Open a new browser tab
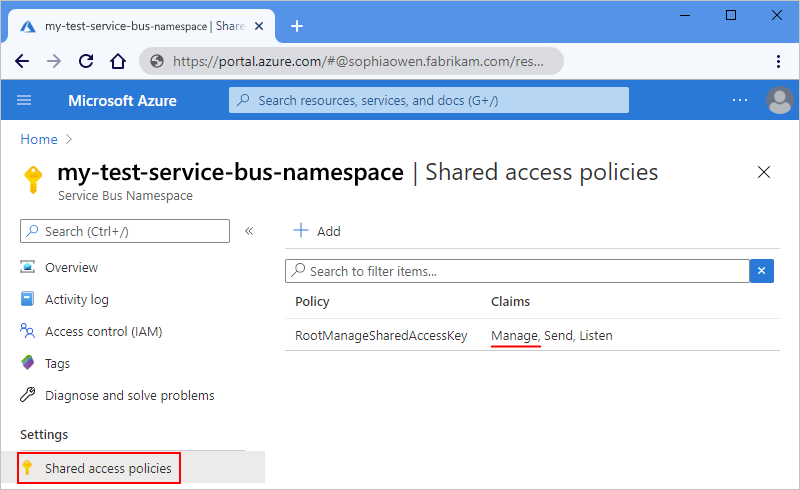Screen dimensions: 800x490 tap(296, 26)
